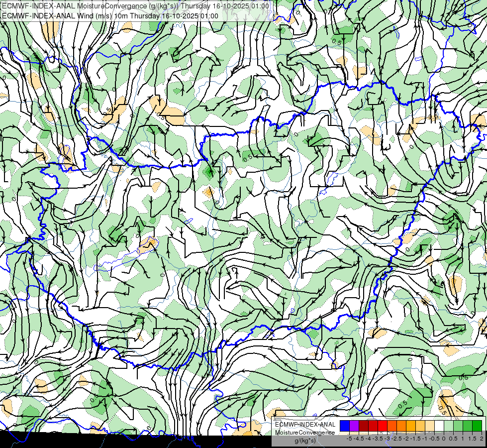
Task: Click the legend label 'MoistureConvergence'
Action: [x=305, y=433]
